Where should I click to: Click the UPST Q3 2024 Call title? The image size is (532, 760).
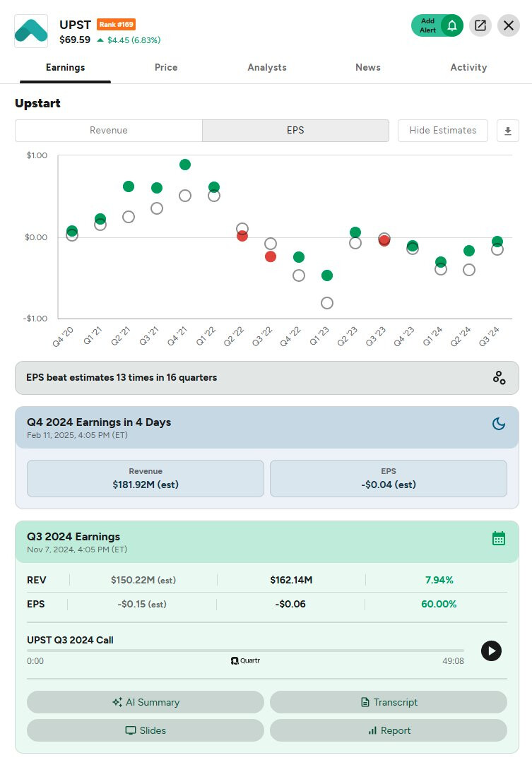tap(71, 641)
